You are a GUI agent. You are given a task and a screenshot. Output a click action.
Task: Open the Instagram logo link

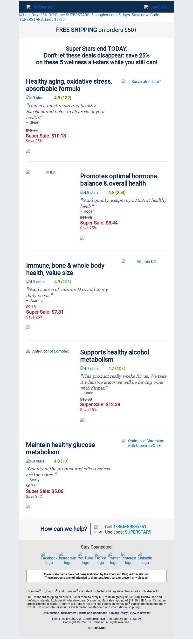67,558
